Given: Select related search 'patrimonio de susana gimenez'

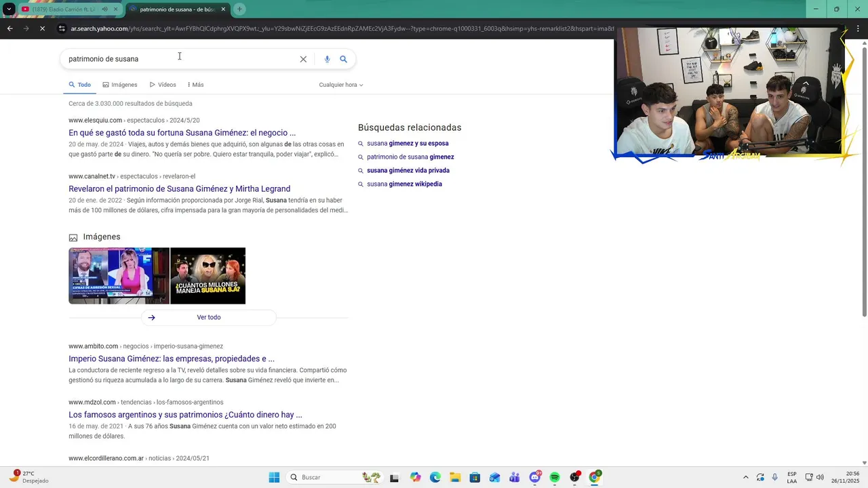Looking at the screenshot, I should [x=410, y=157].
